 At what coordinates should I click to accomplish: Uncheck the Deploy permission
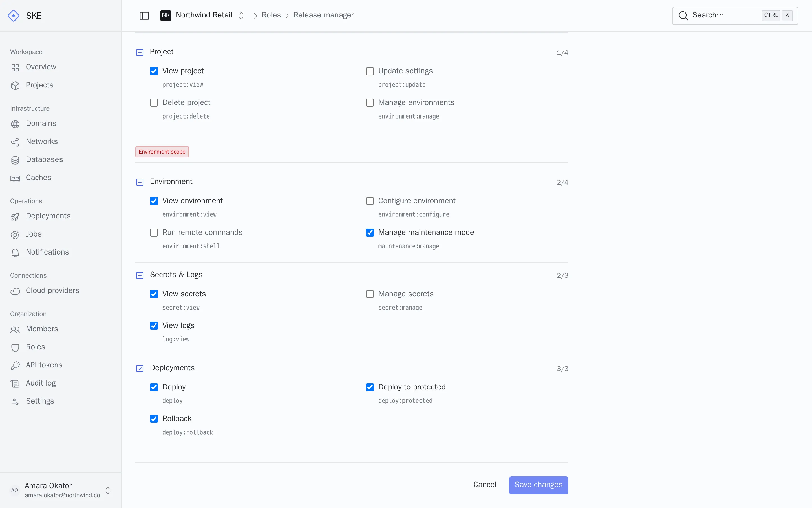pos(154,387)
